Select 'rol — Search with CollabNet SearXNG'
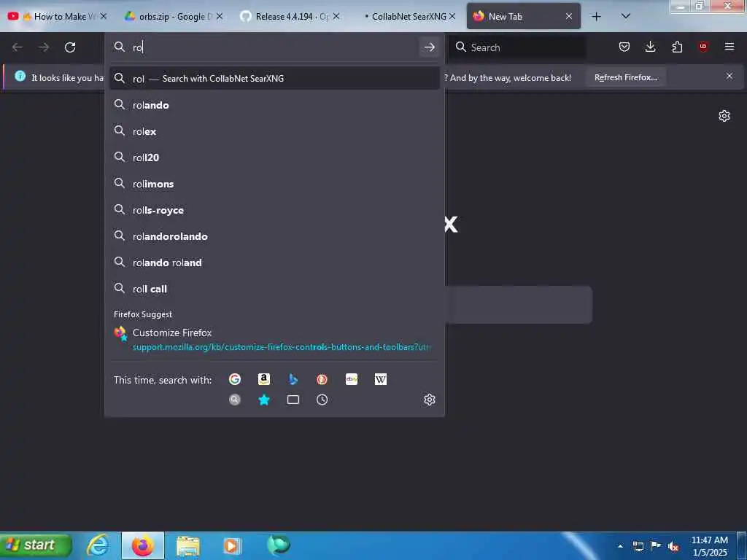The height and width of the screenshot is (560, 747). [274, 79]
